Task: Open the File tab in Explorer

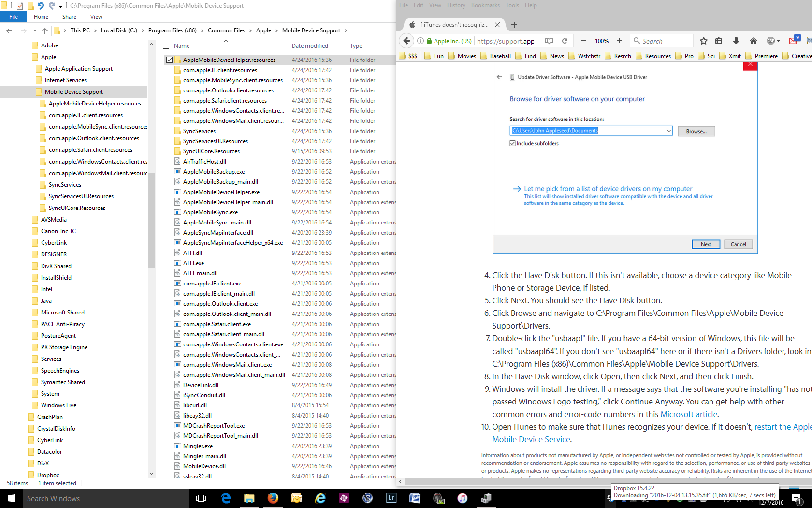Action: (14, 17)
